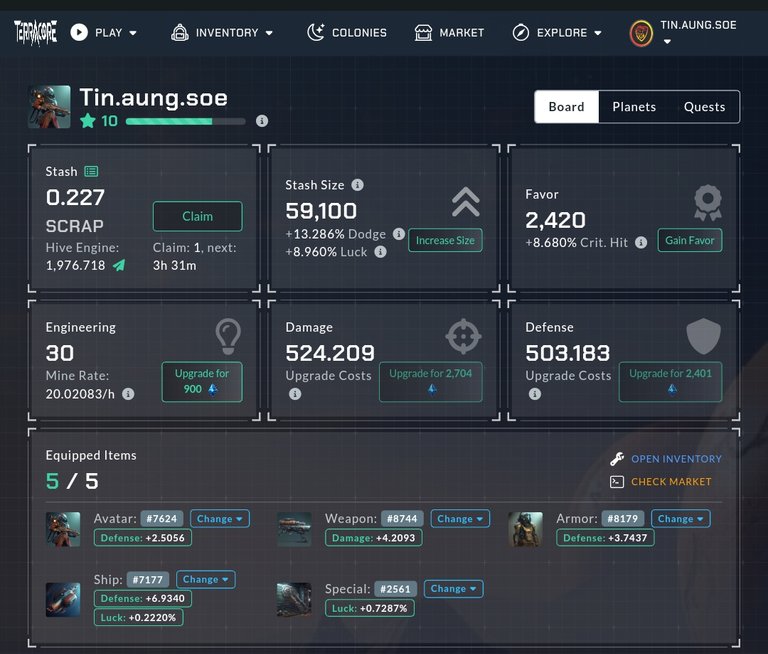Screen dimensions: 768x654
Task: Click the Explore compass icon
Action: pos(521,33)
